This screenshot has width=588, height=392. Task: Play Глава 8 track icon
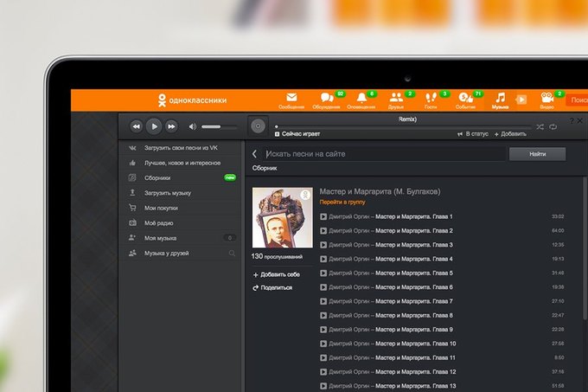click(323, 316)
